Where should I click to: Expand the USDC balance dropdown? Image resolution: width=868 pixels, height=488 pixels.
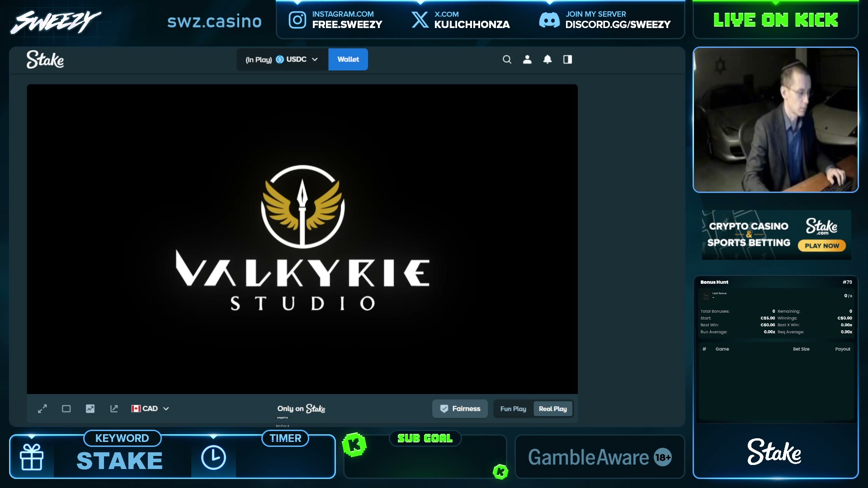point(283,59)
